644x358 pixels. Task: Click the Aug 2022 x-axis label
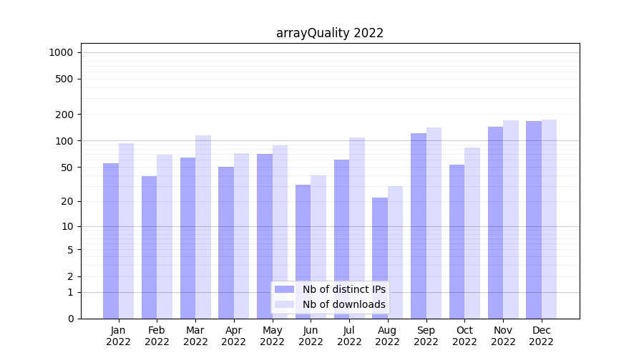click(x=387, y=336)
